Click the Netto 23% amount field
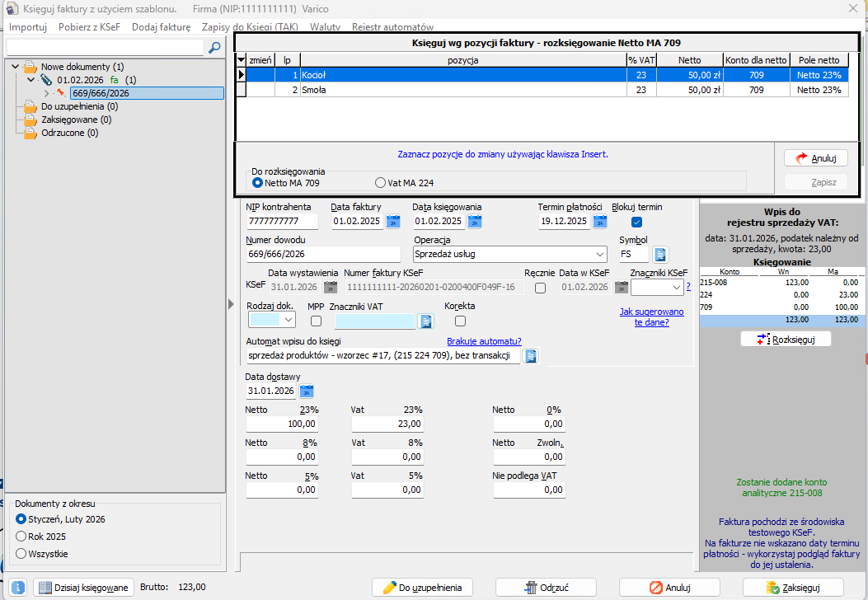Screen dimensions: 868x600 (x=282, y=424)
